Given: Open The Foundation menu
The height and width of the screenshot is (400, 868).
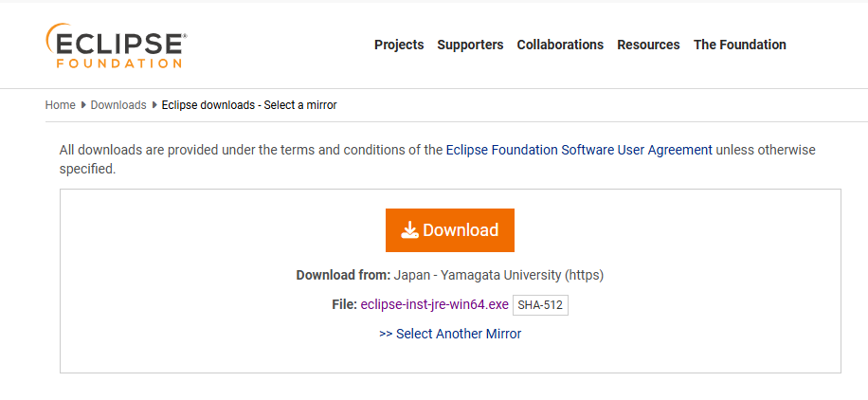Looking at the screenshot, I should pyautogui.click(x=739, y=45).
